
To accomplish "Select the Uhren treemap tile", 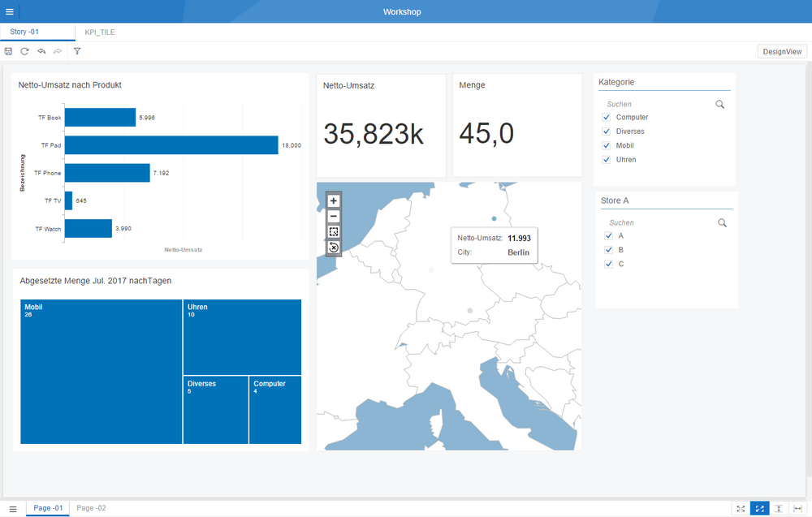I will (x=242, y=337).
